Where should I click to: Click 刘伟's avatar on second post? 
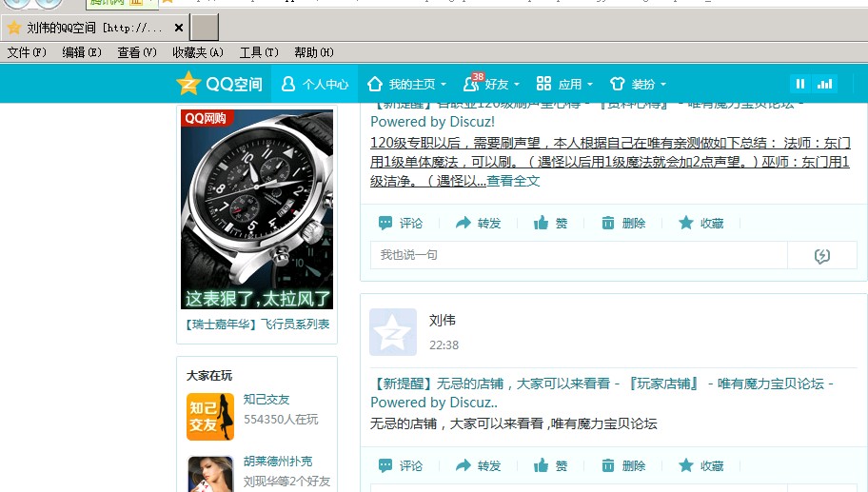pos(393,332)
